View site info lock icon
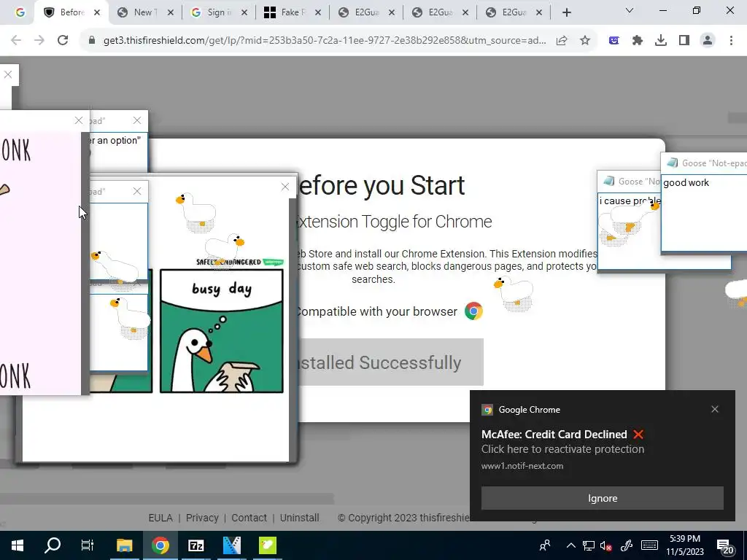 tap(92, 41)
